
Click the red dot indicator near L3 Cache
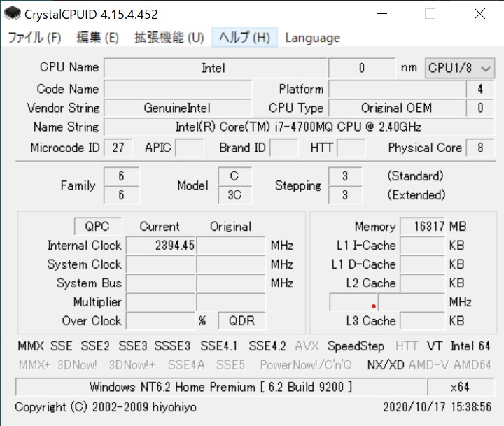coord(374,306)
